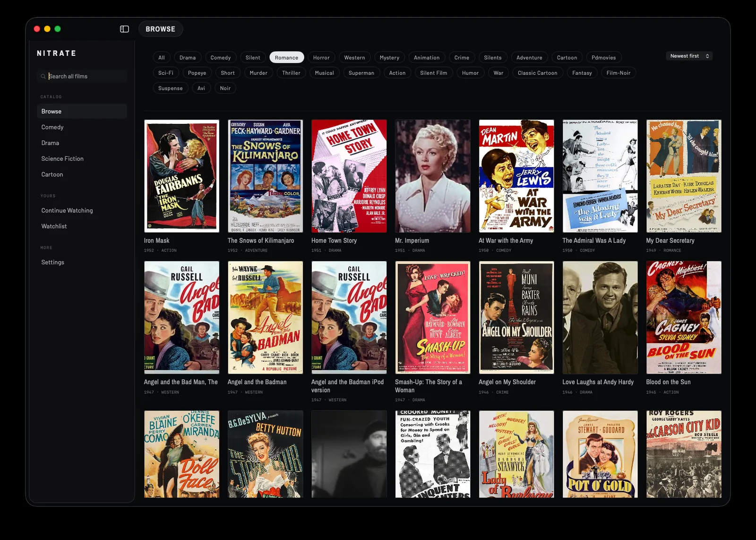Open Smash-Up poster thumbnail

(x=433, y=317)
